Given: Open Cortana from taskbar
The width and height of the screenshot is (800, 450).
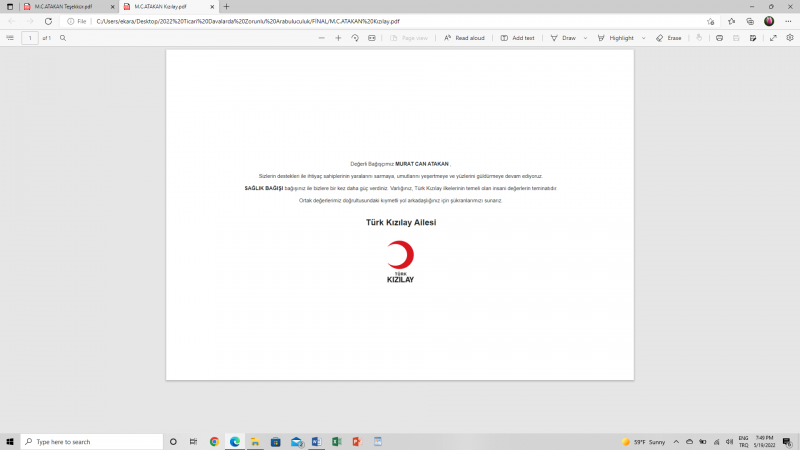Looking at the screenshot, I should tap(173, 442).
